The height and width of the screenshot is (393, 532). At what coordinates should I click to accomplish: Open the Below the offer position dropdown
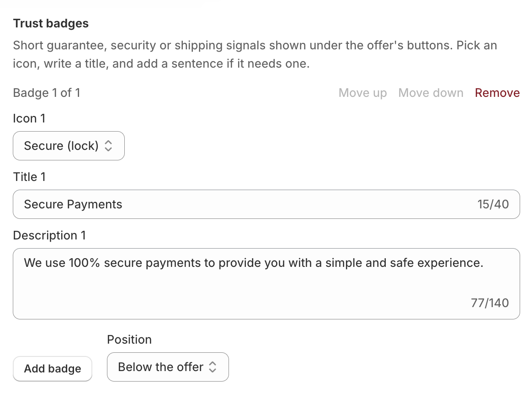pyautogui.click(x=168, y=367)
